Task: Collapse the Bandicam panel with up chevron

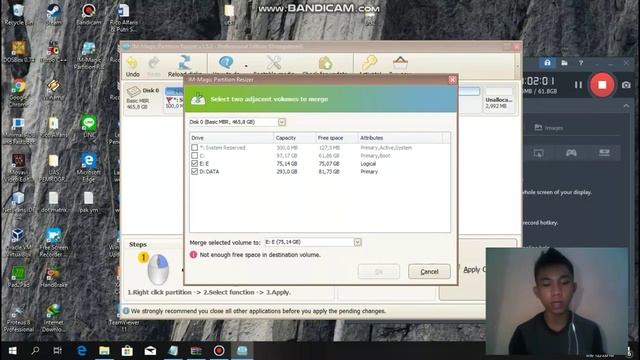Action: [x=626, y=106]
